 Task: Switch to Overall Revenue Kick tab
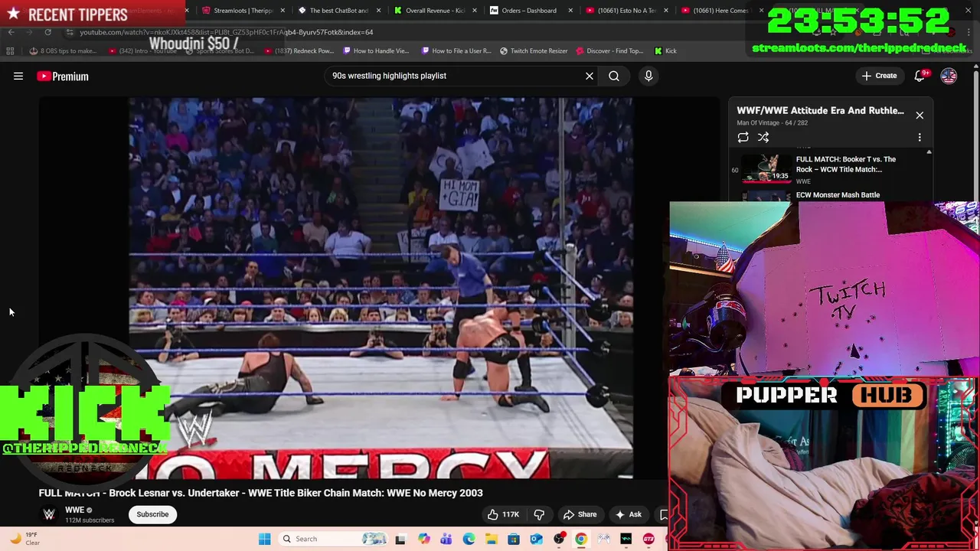click(x=433, y=11)
